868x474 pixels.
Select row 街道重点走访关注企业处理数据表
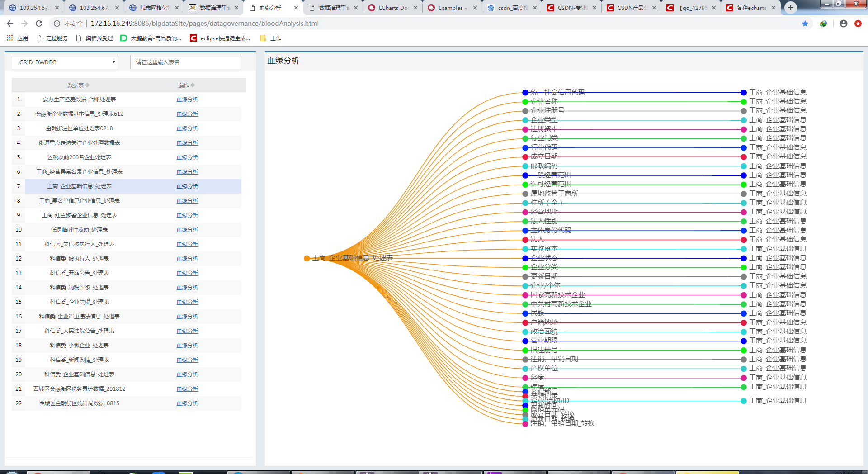tap(127, 143)
